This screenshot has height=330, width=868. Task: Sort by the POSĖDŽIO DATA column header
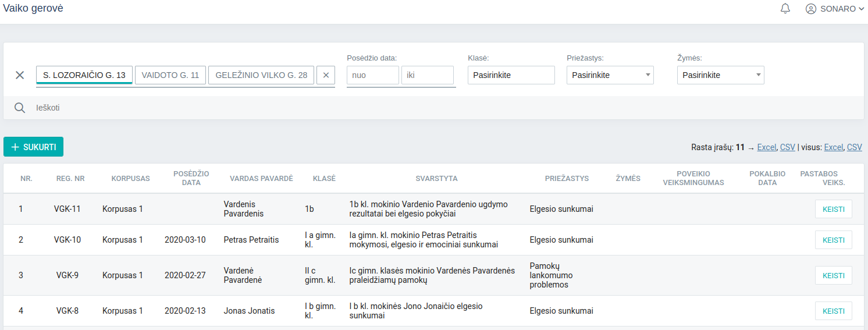(191, 178)
